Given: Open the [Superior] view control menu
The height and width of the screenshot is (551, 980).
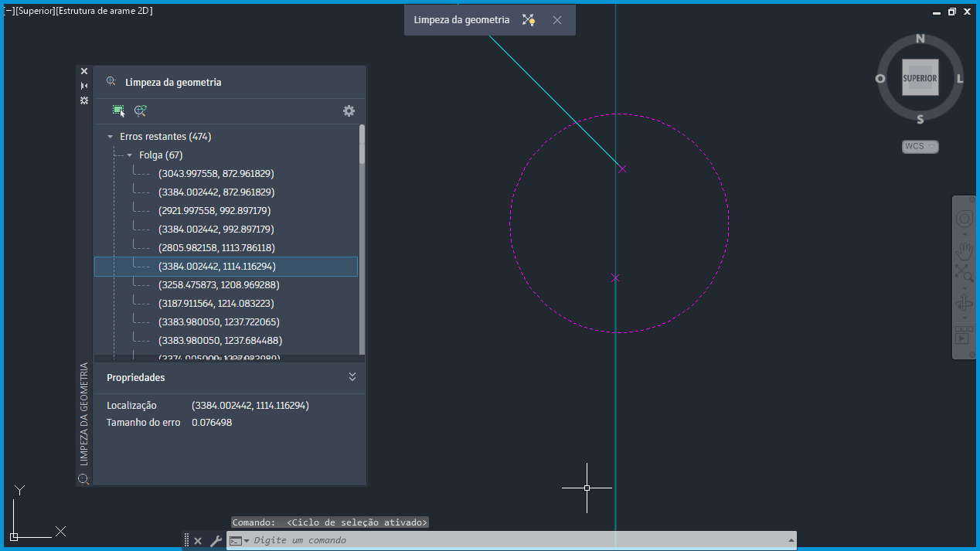Looking at the screenshot, I should [x=35, y=11].
